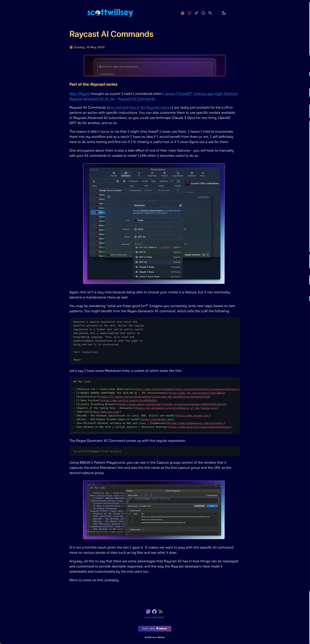Click the red notes icon in the navbar
Image resolution: width=310 pixels, height=644 pixels.
pyautogui.click(x=189, y=13)
